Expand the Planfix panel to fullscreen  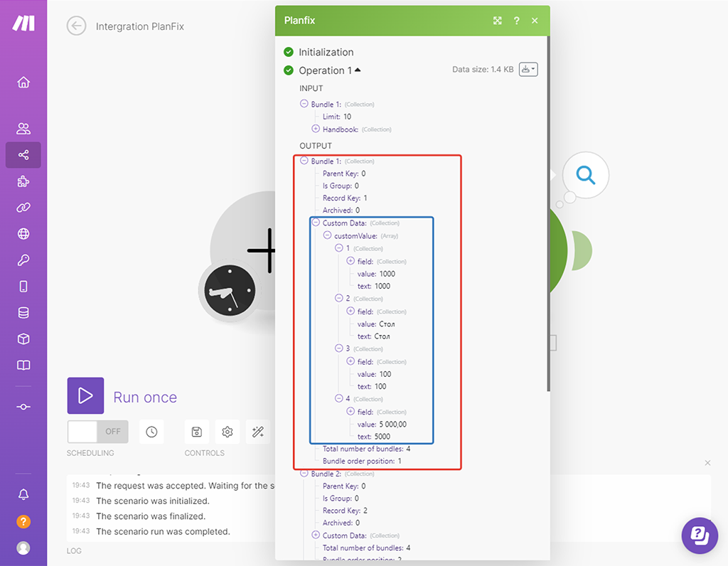point(497,21)
